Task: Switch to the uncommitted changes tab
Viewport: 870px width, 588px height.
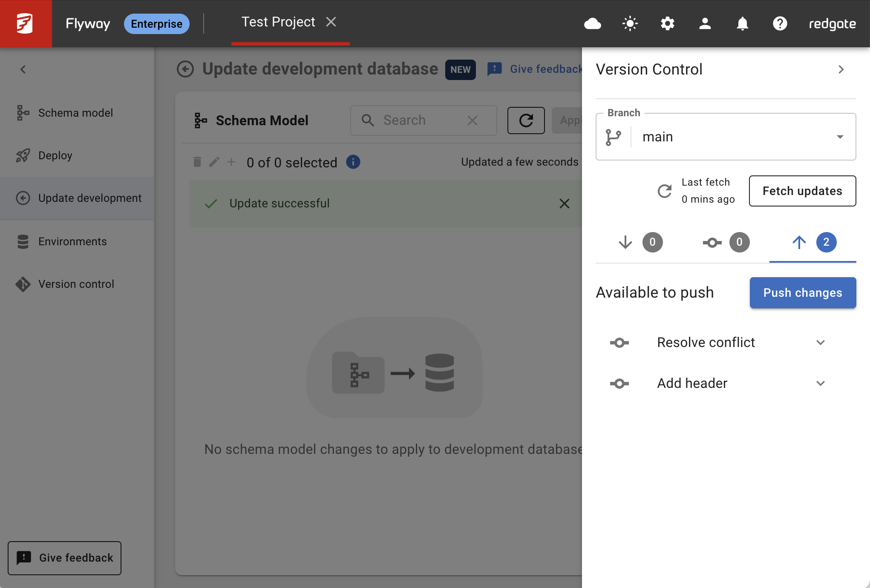Action: coord(726,242)
